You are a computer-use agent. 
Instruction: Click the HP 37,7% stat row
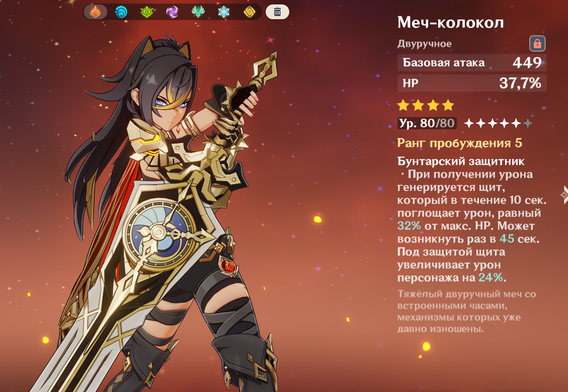tap(472, 83)
